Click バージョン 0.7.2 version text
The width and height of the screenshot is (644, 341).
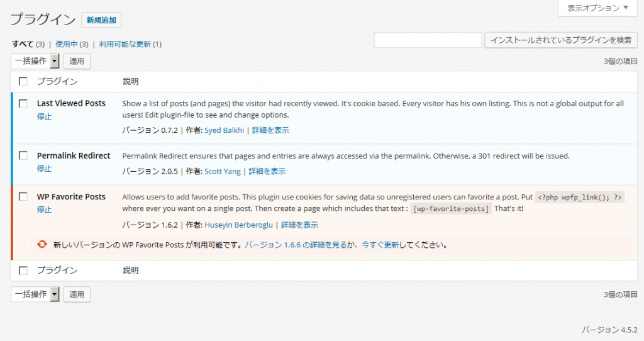pyautogui.click(x=150, y=130)
